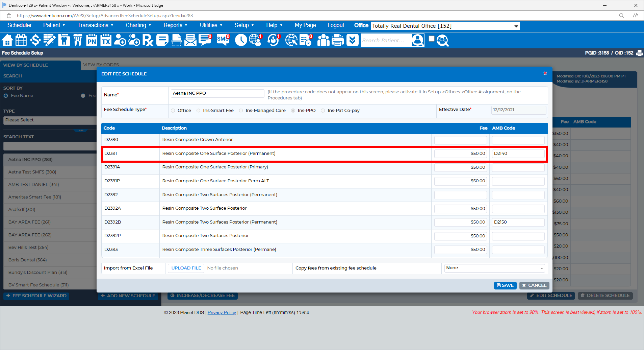Open the checklist document icon
This screenshot has height=350, width=644.
point(306,40)
